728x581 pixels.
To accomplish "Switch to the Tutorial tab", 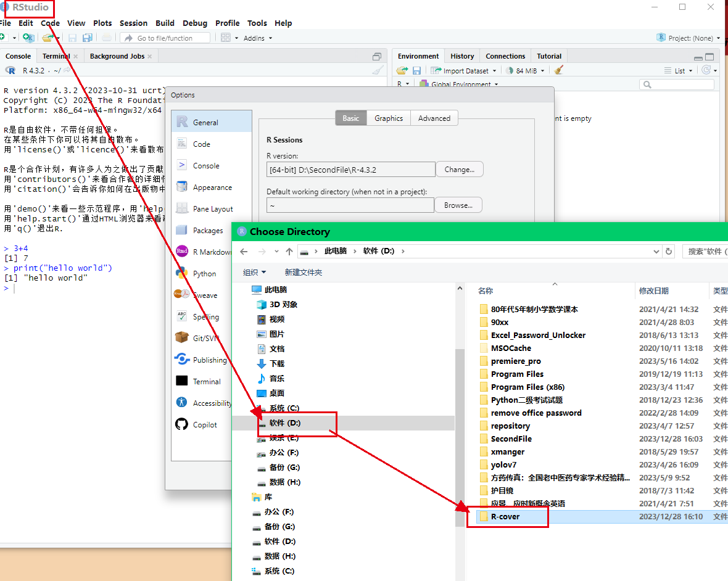I will point(549,56).
